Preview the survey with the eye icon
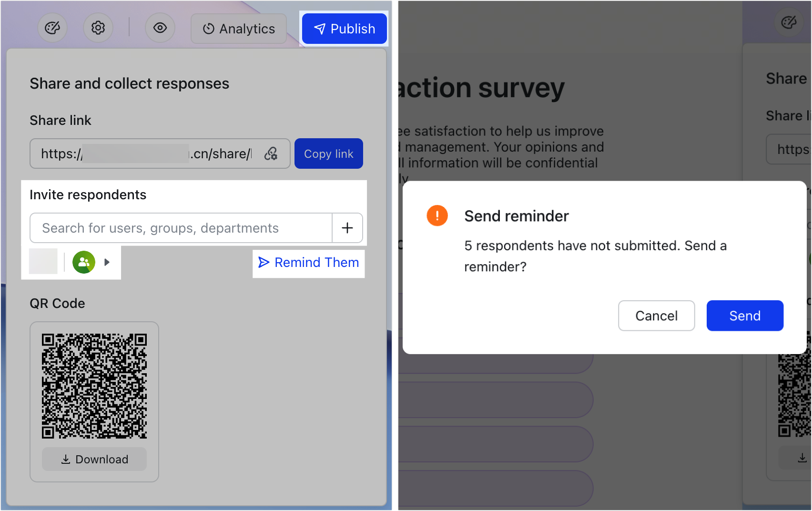This screenshot has height=511, width=812. (x=160, y=28)
